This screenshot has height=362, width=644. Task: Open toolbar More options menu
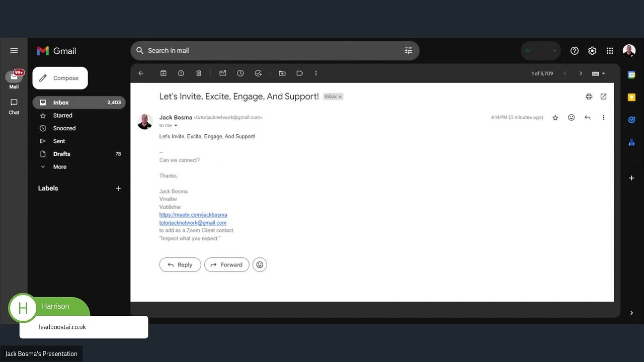[316, 73]
